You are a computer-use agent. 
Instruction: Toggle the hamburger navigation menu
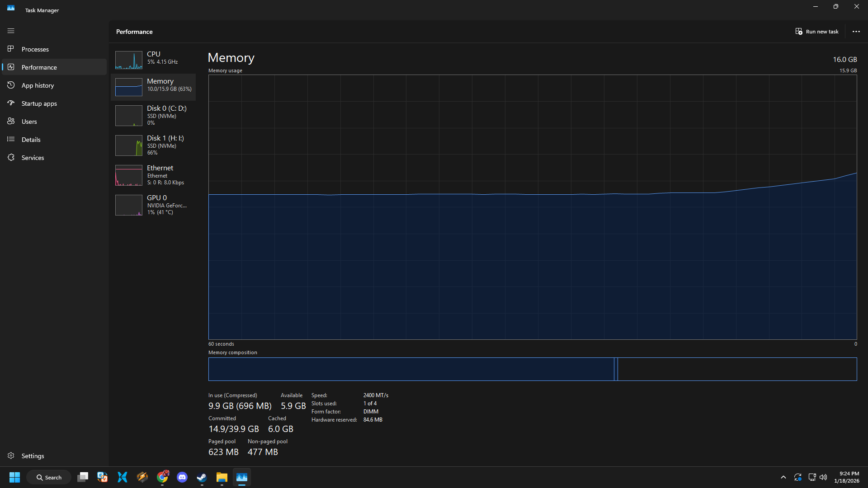point(11,31)
